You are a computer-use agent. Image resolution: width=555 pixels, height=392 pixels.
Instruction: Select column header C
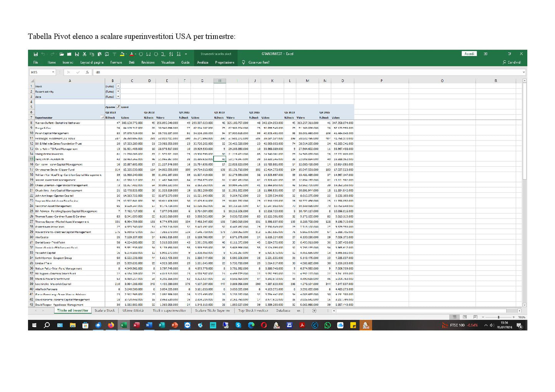(132, 81)
